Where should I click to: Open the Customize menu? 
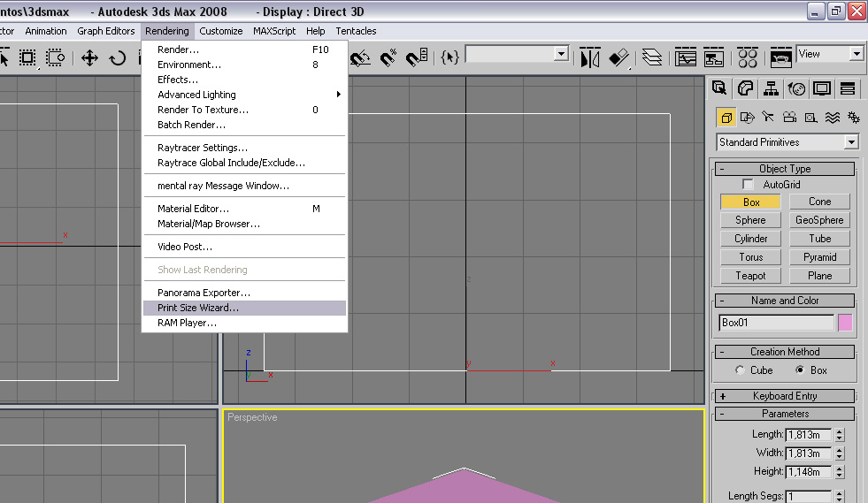[x=221, y=31]
